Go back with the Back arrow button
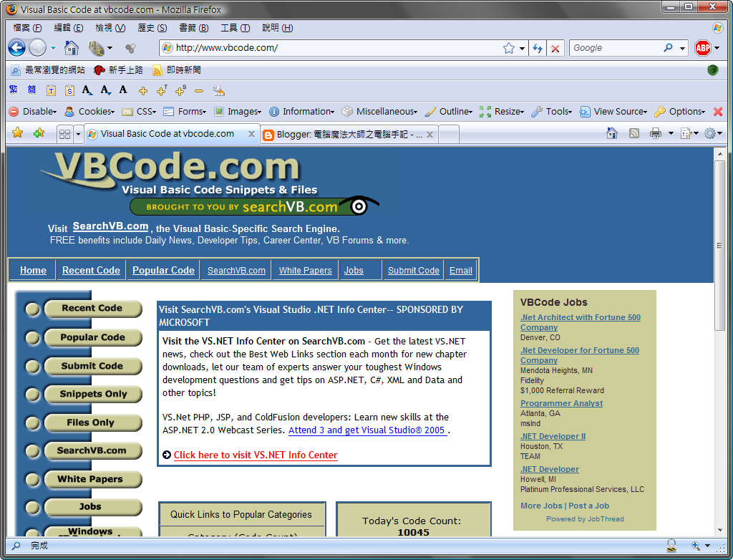Image resolution: width=733 pixels, height=560 pixels. coord(17,48)
